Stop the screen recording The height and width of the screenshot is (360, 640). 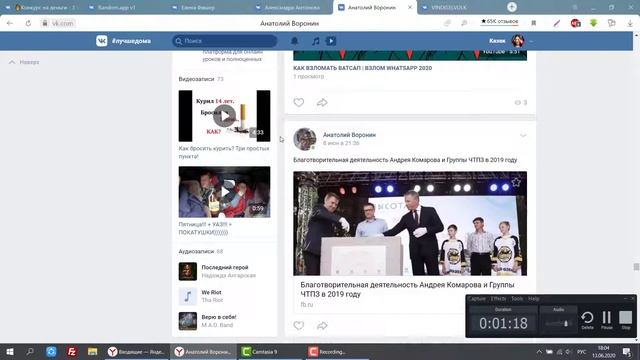pos(626,320)
